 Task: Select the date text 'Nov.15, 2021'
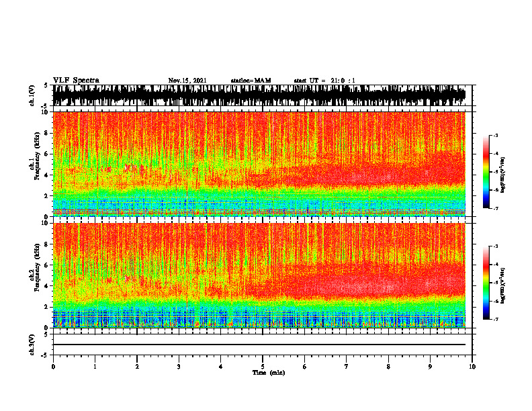[187, 81]
